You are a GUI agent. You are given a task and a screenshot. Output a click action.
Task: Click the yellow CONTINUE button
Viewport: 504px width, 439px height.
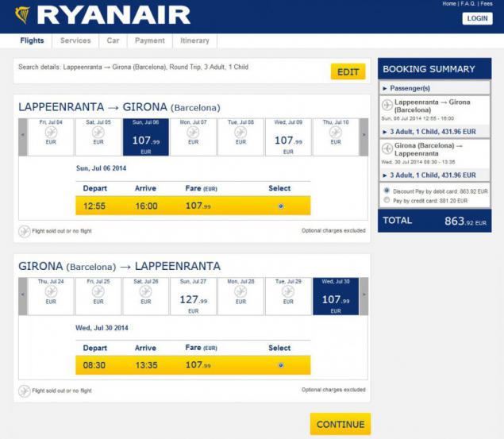pos(340,424)
